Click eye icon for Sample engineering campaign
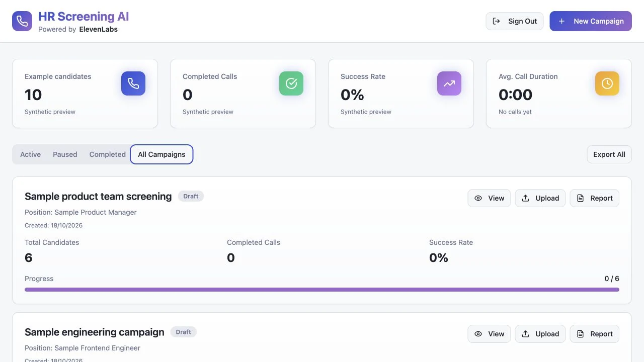 (478, 334)
